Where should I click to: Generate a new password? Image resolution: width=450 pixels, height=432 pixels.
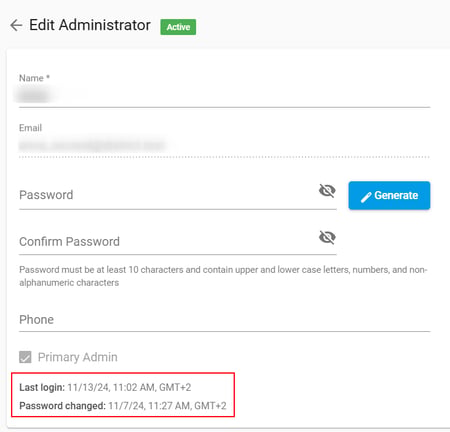[389, 195]
